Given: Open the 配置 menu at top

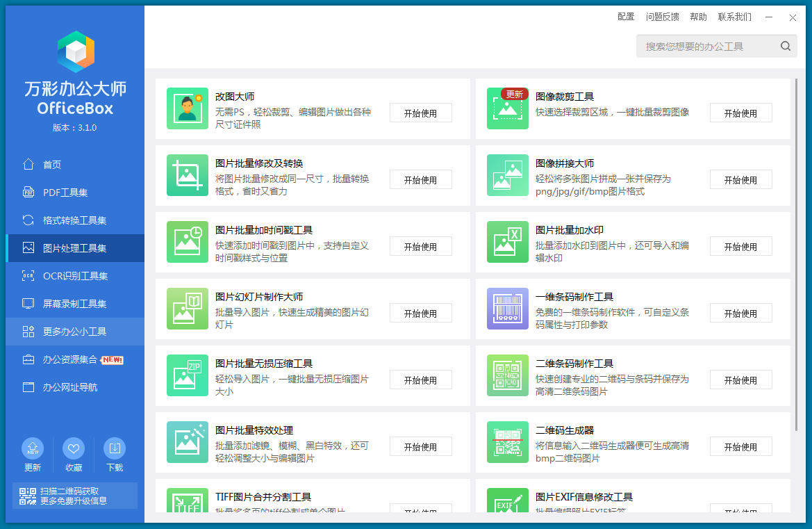Looking at the screenshot, I should (626, 17).
